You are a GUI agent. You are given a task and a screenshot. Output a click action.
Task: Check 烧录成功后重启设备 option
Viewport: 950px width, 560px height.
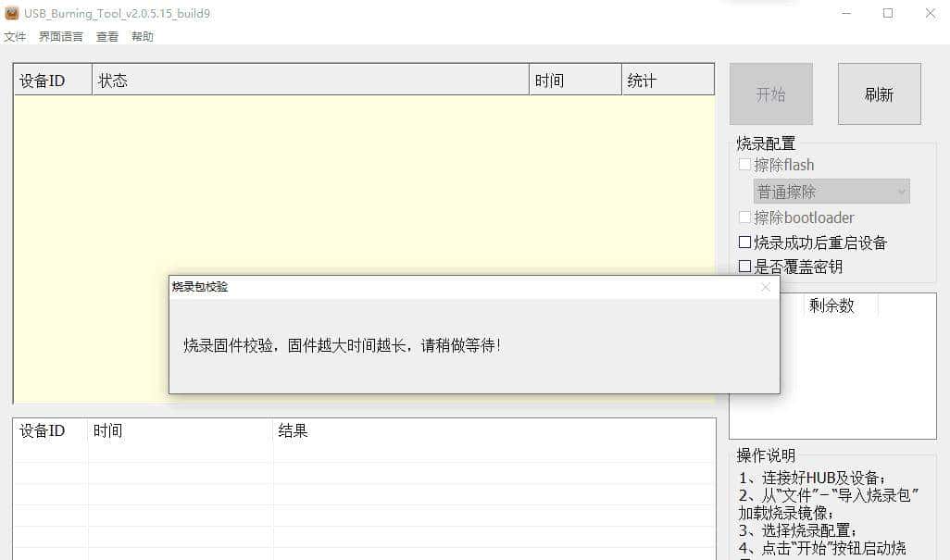pyautogui.click(x=744, y=242)
